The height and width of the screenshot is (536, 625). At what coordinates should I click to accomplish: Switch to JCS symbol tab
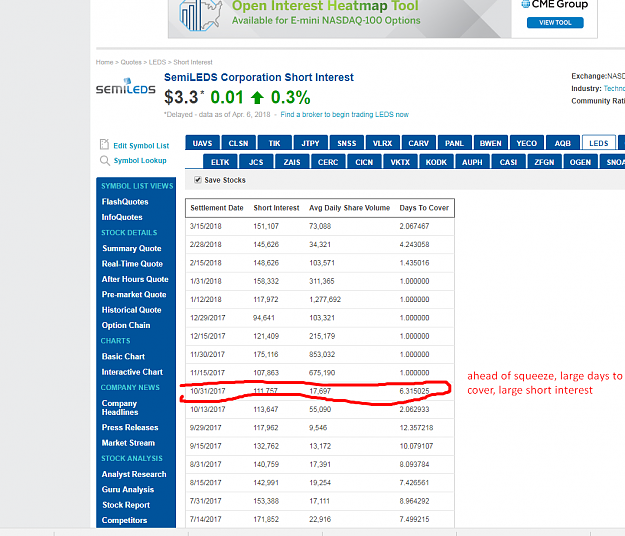(256, 162)
